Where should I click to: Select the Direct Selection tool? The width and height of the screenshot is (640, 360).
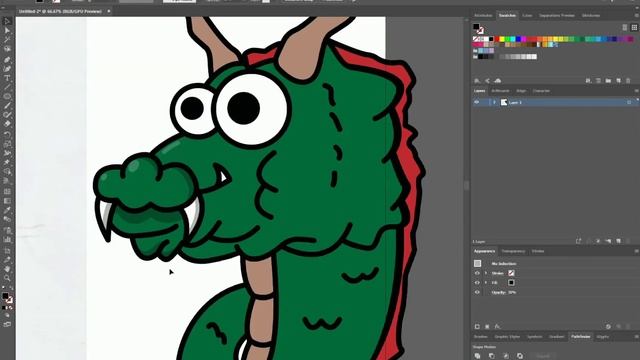[x=7, y=31]
